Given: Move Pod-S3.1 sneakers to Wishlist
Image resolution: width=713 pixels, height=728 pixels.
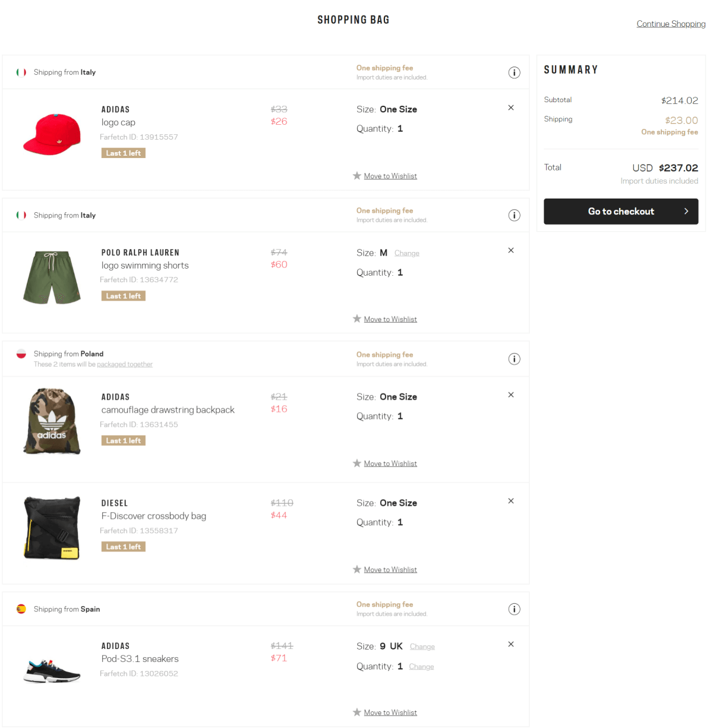Looking at the screenshot, I should tap(390, 713).
